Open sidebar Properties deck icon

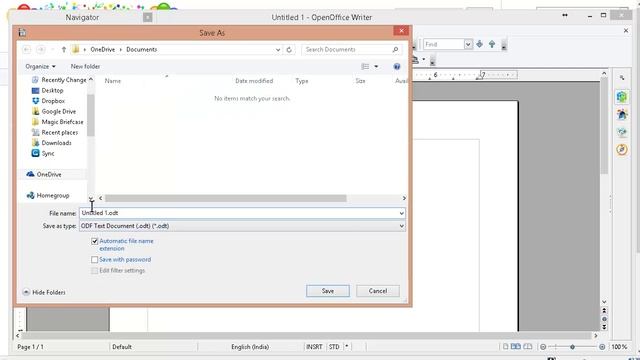click(622, 97)
